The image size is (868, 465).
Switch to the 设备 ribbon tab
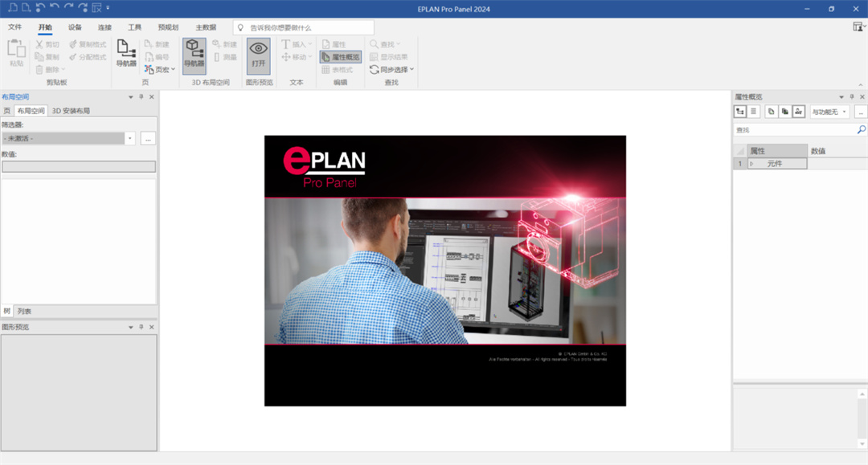pyautogui.click(x=75, y=27)
